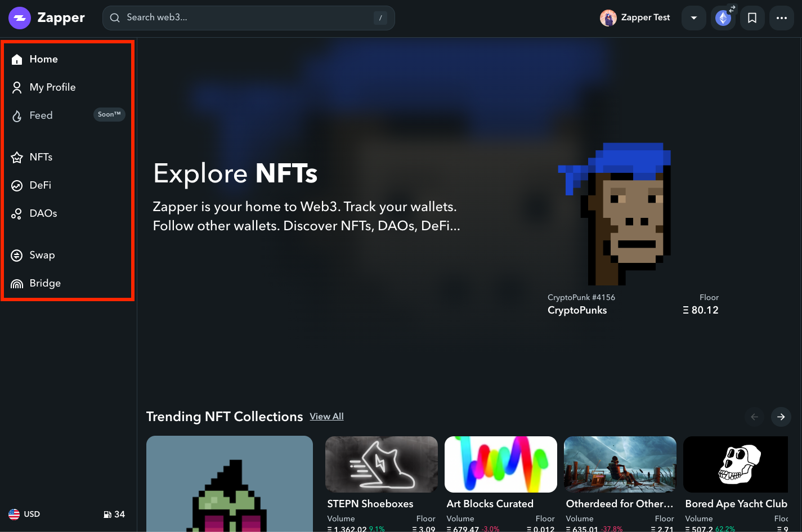Open the Ethereum network switcher

coord(723,18)
